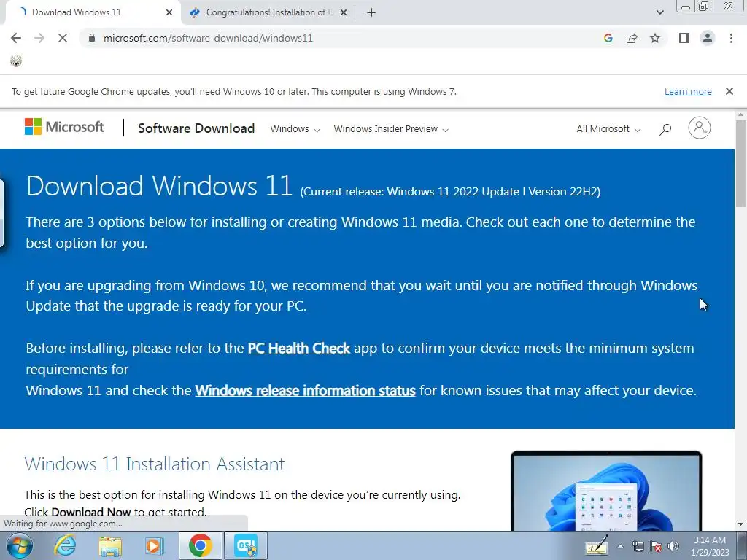747x560 pixels.
Task: Launch Internet Explorer from taskbar
Action: [64, 545]
